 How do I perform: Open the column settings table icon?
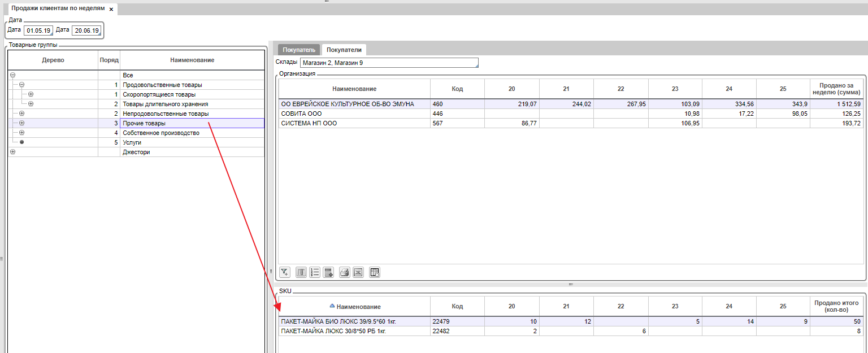coord(301,272)
